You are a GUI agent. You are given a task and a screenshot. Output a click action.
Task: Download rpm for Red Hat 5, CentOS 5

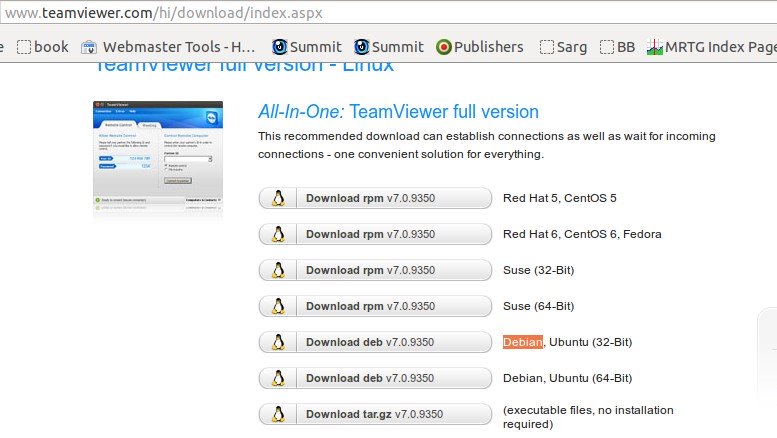point(375,198)
